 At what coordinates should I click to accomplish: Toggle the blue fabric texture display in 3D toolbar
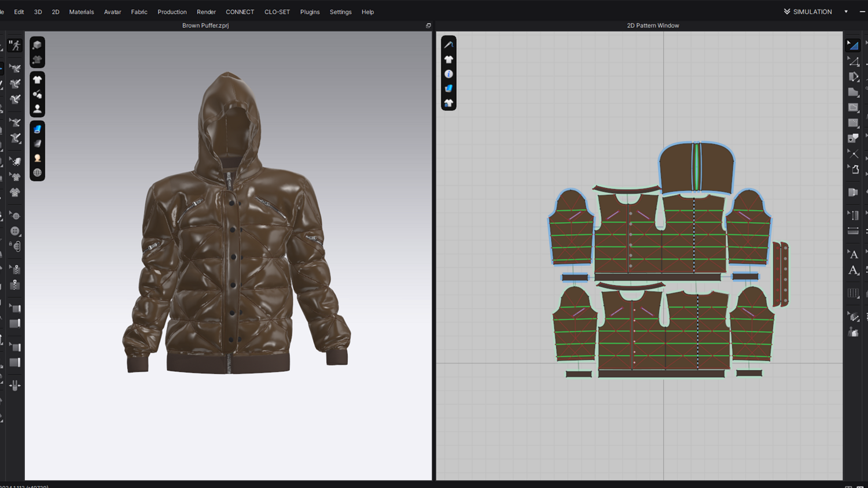tap(37, 129)
